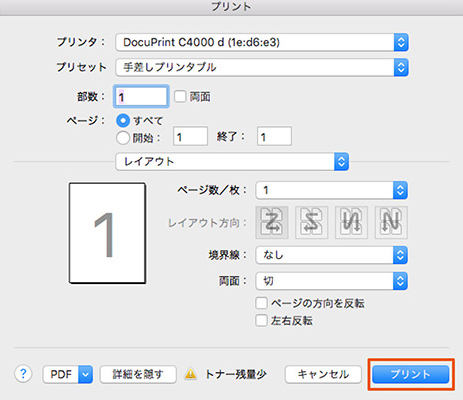Select the N-shaped layout direction icon
The width and height of the screenshot is (463, 400).
pyautogui.click(x=391, y=222)
